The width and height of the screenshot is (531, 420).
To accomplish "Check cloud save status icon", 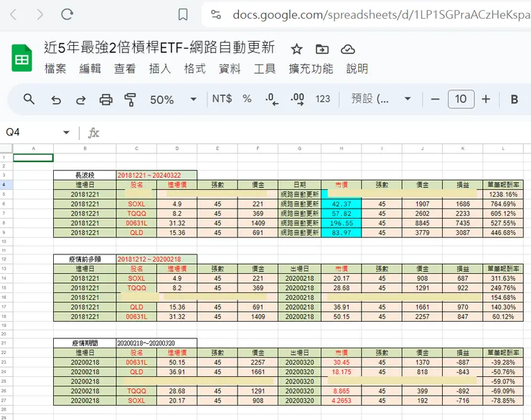I will tap(348, 49).
